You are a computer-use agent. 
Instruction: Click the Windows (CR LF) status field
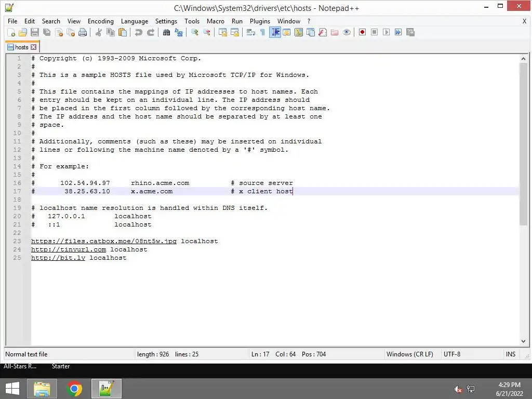coord(410,354)
